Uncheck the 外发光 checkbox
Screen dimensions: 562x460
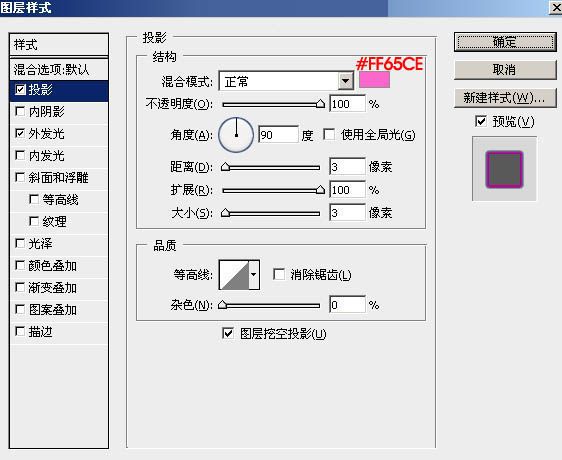pos(20,133)
